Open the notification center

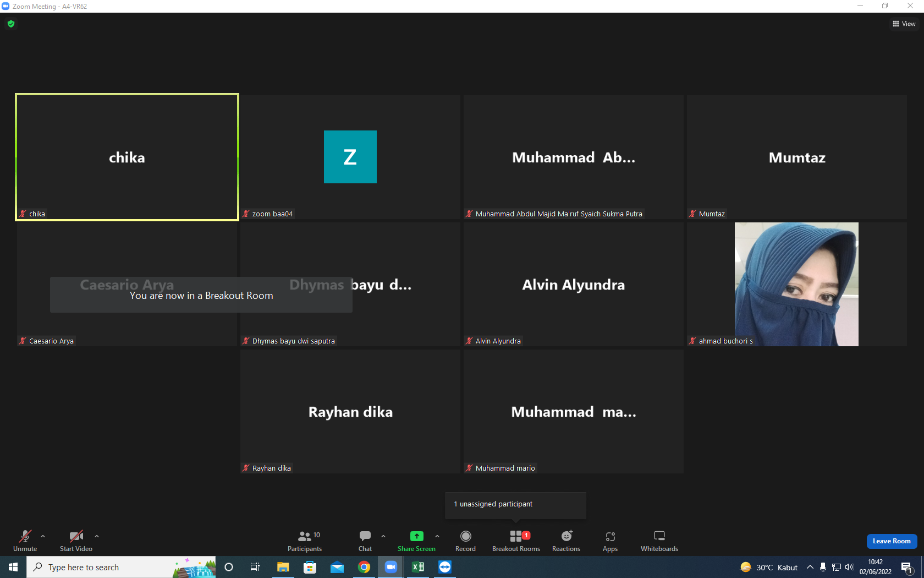(907, 567)
